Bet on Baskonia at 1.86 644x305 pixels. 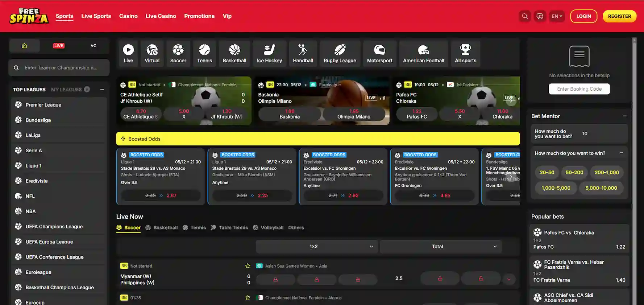290,114
